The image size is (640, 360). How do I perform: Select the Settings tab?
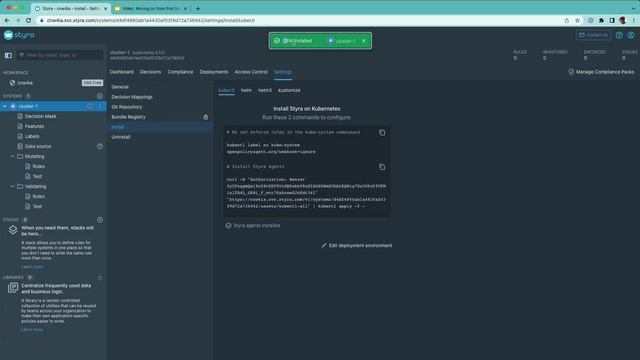click(x=283, y=72)
